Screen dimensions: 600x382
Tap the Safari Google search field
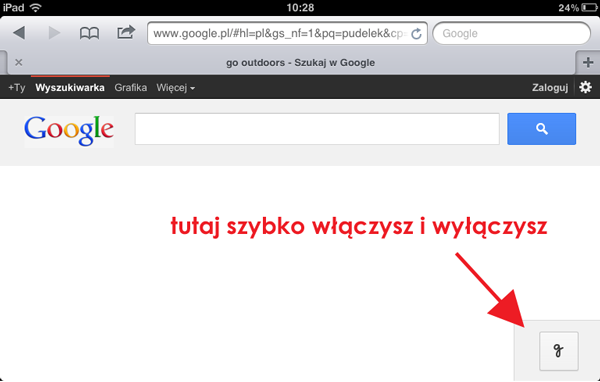click(511, 33)
